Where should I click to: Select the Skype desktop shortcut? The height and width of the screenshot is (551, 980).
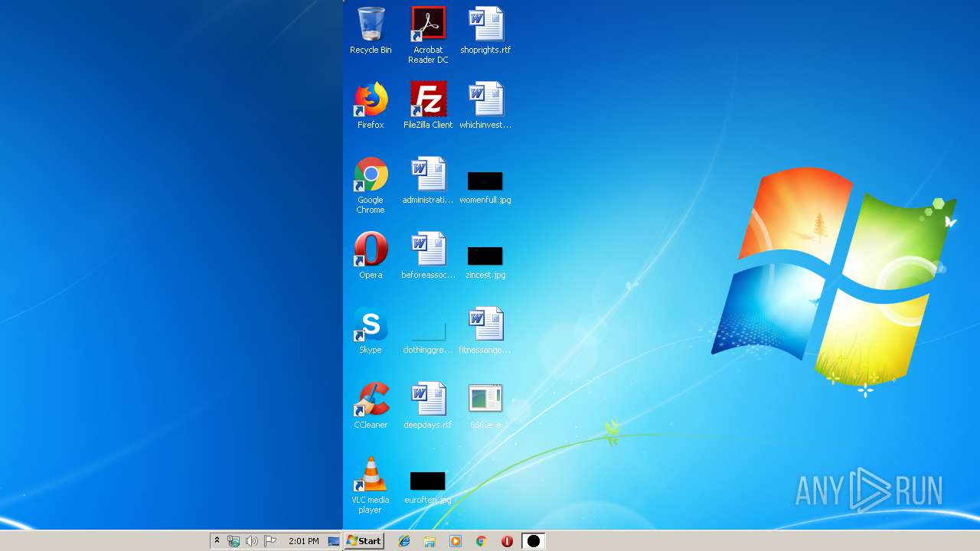pos(371,331)
